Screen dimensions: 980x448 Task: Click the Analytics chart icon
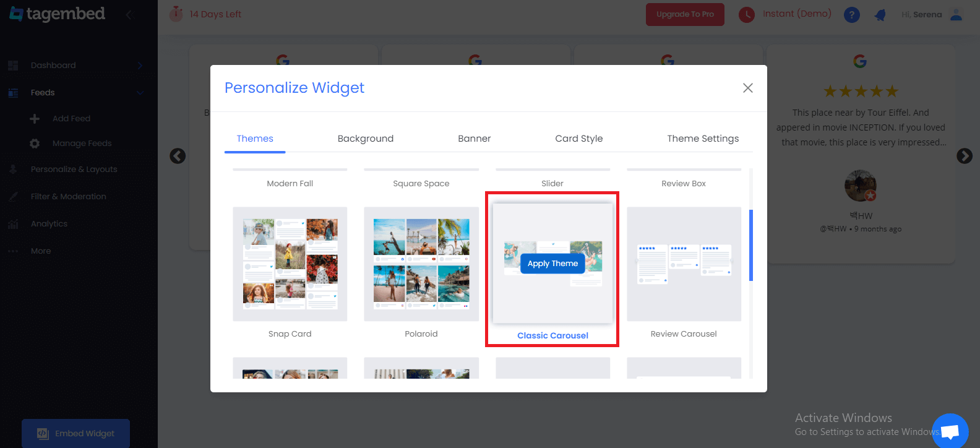(x=13, y=224)
